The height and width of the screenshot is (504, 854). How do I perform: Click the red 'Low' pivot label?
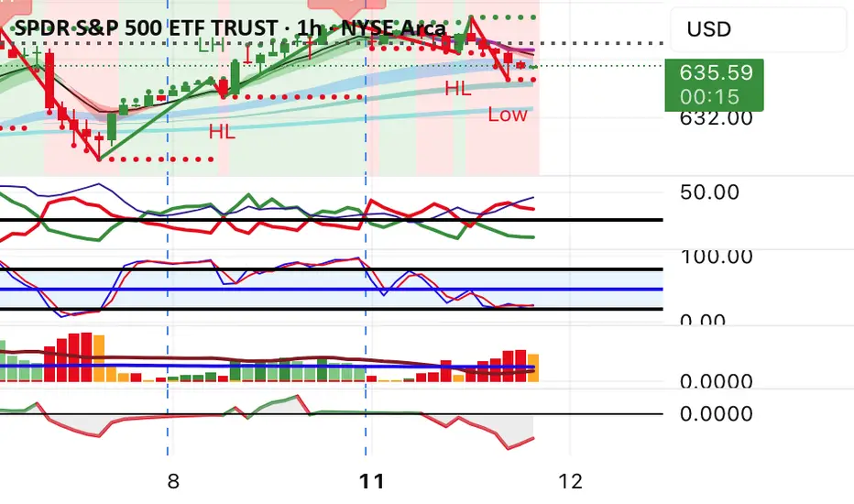click(x=507, y=115)
